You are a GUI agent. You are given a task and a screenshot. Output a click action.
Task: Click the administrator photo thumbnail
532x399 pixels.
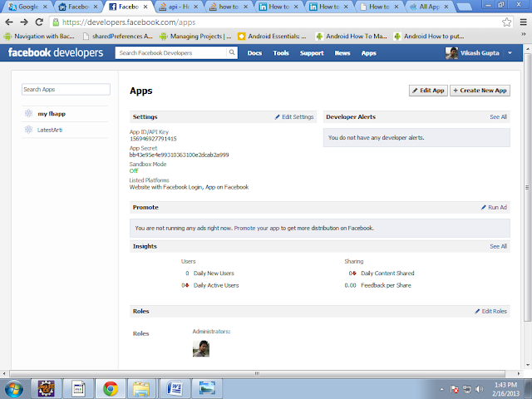click(x=201, y=348)
